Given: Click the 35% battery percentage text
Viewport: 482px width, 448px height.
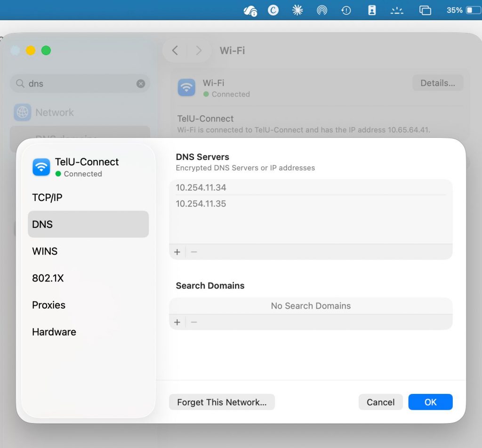Looking at the screenshot, I should point(454,10).
